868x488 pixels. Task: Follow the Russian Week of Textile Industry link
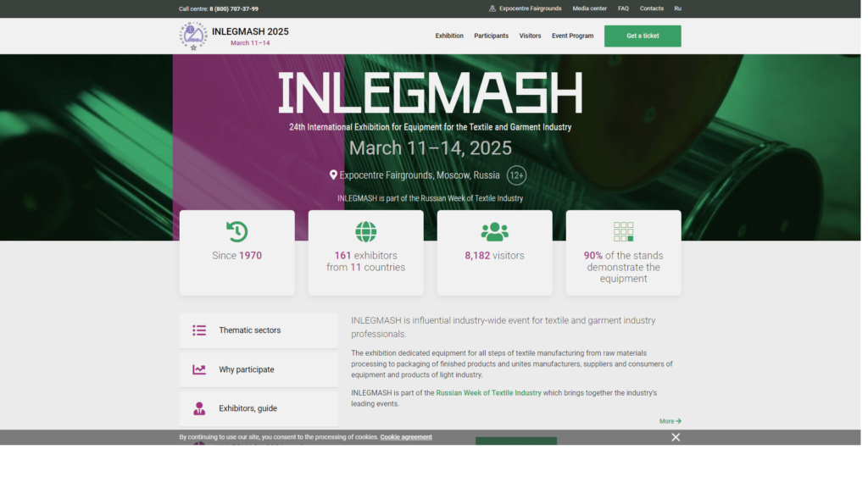tap(488, 393)
